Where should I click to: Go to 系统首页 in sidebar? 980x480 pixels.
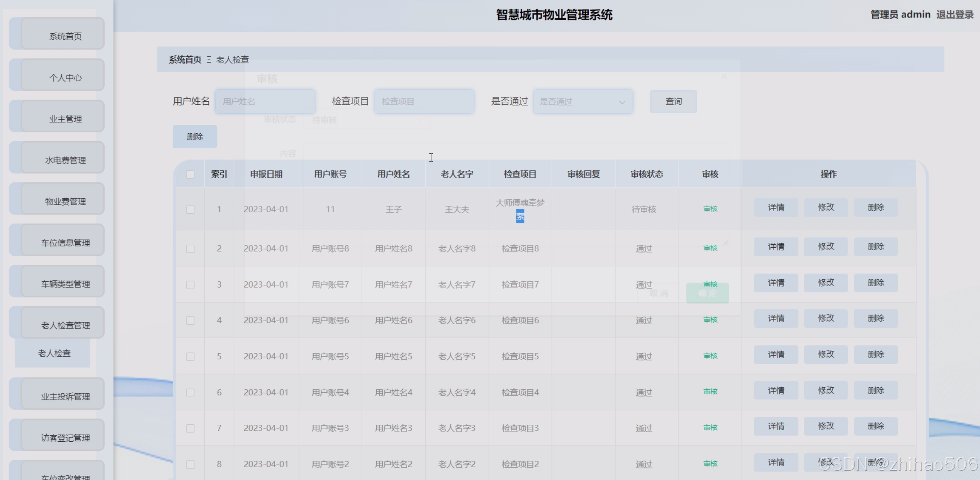(x=65, y=36)
